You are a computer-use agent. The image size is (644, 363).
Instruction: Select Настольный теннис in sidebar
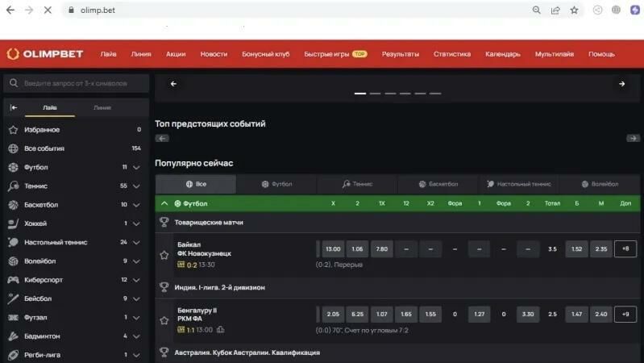click(56, 242)
